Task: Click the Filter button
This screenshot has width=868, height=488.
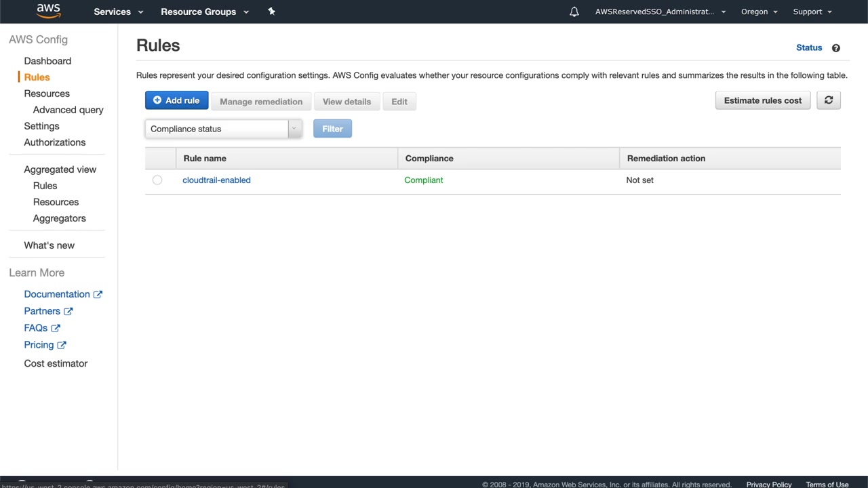Action: point(332,129)
